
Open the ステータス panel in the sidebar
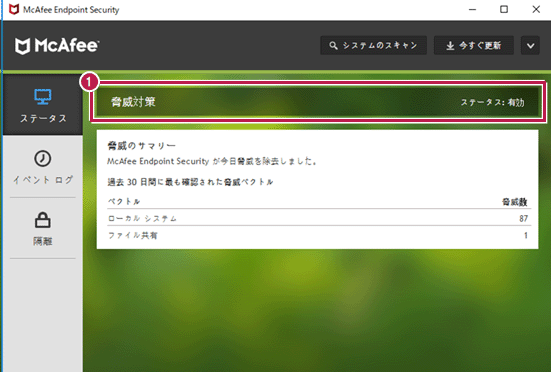(x=43, y=105)
